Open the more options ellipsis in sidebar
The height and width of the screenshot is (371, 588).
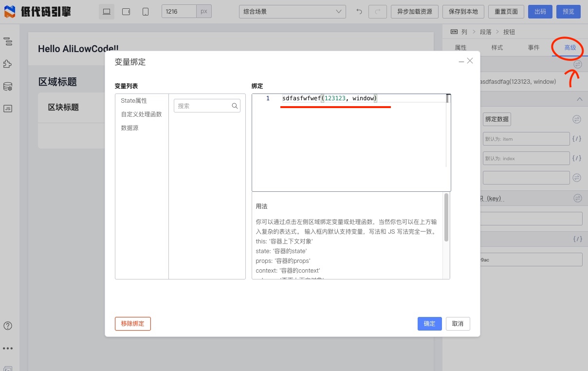coord(8,349)
